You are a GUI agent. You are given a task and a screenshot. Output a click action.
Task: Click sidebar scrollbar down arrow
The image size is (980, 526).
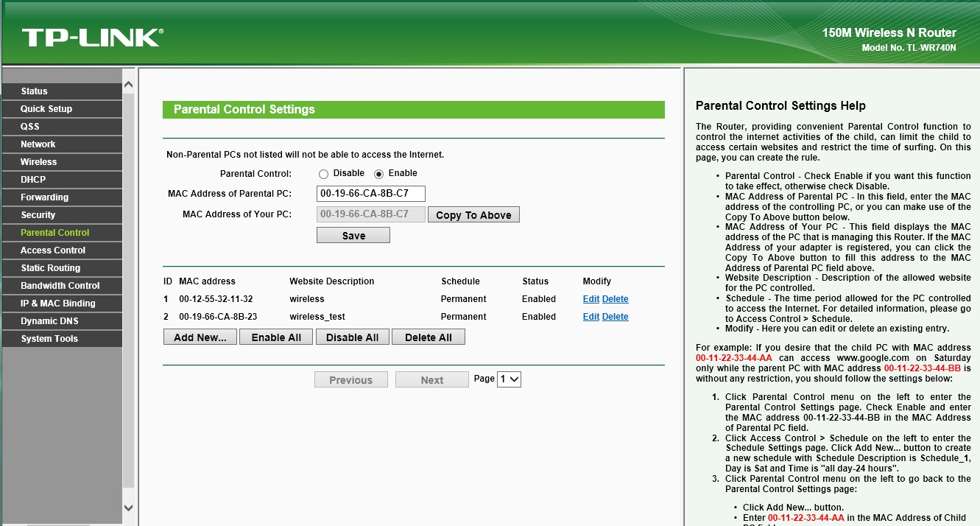pos(128,508)
